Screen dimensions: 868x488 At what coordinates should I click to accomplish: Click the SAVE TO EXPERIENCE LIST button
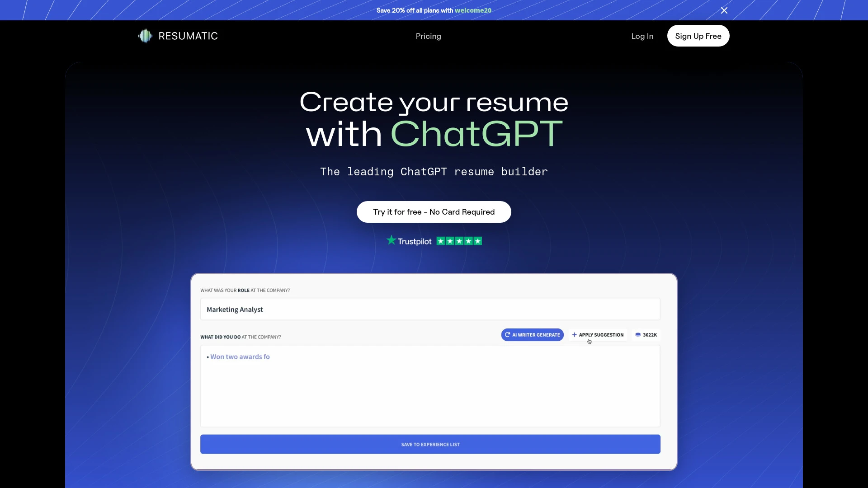tap(430, 444)
